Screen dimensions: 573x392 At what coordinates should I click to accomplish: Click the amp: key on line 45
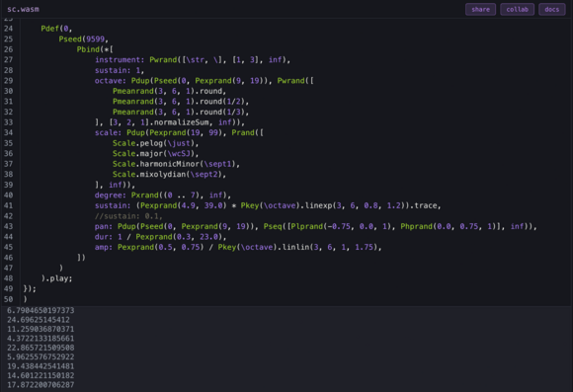click(104, 247)
